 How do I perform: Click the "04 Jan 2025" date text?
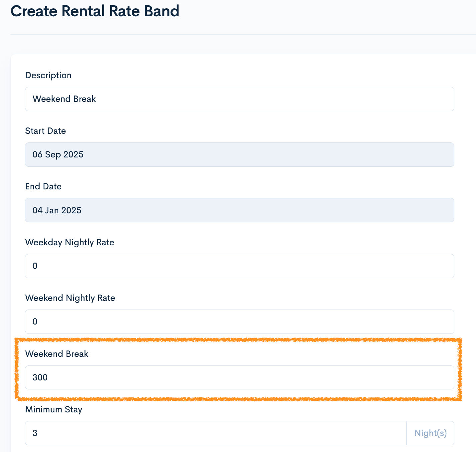coord(57,210)
